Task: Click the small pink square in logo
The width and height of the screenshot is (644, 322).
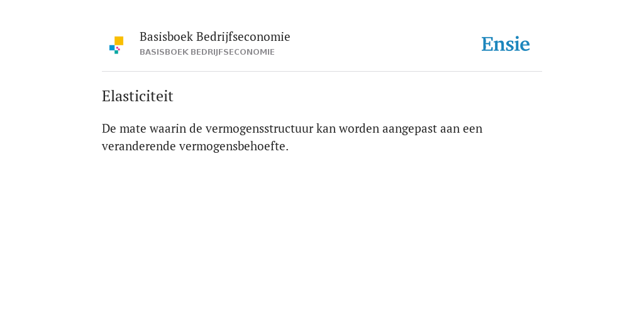Action: [118, 48]
